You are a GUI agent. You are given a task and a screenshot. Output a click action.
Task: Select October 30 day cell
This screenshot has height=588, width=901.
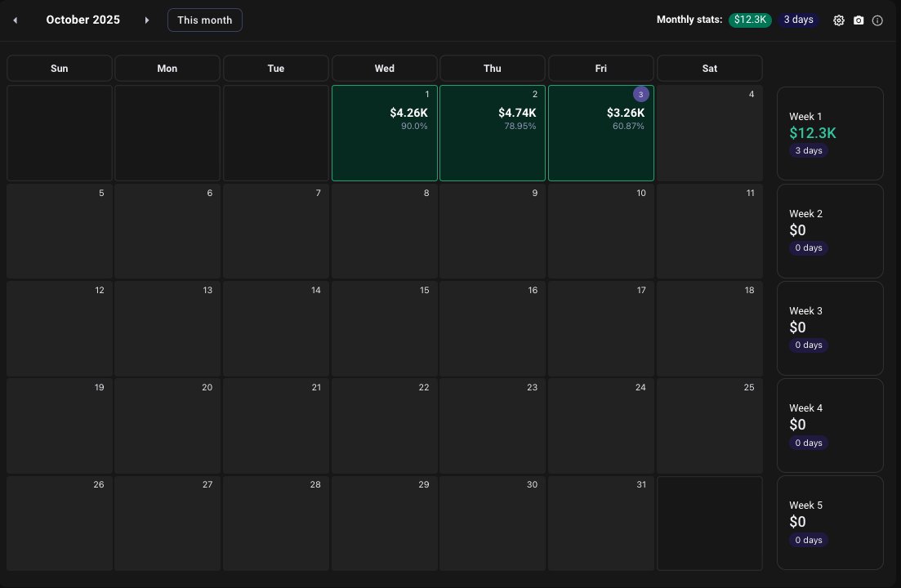493,523
